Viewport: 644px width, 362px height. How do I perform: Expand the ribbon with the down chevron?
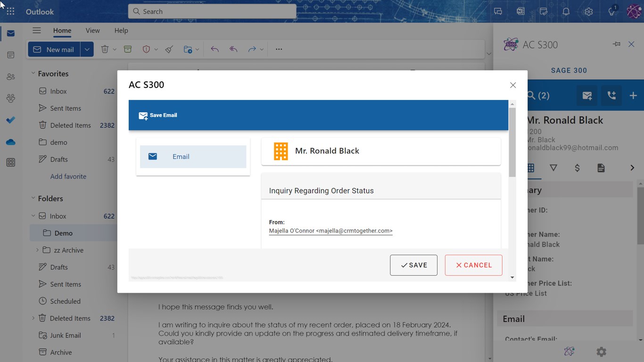(x=489, y=54)
